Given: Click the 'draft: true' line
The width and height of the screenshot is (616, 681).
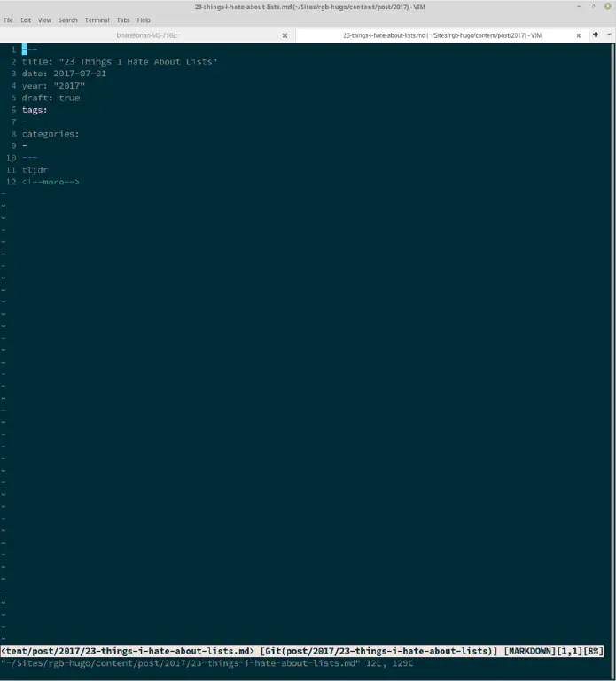Looking at the screenshot, I should [x=51, y=98].
